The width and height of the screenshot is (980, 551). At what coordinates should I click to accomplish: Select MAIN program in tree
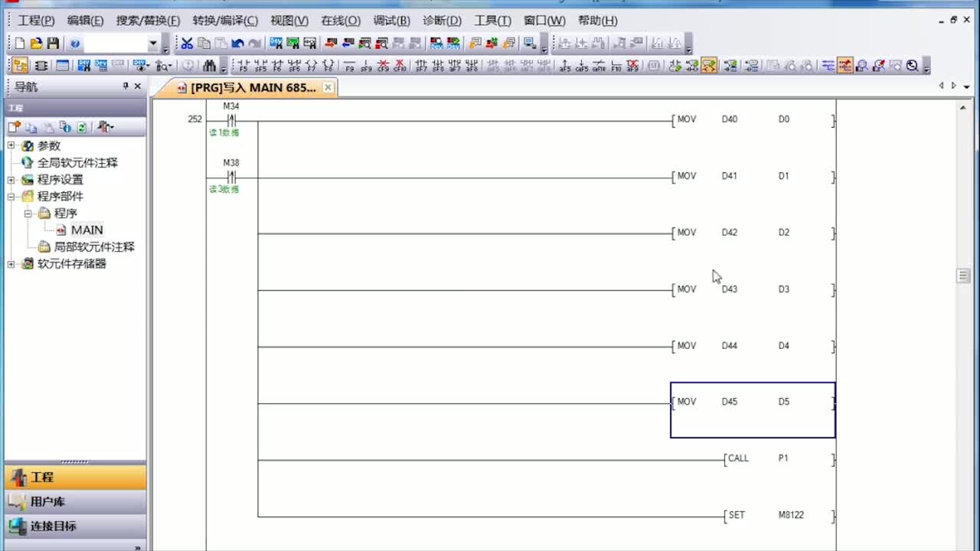[87, 230]
